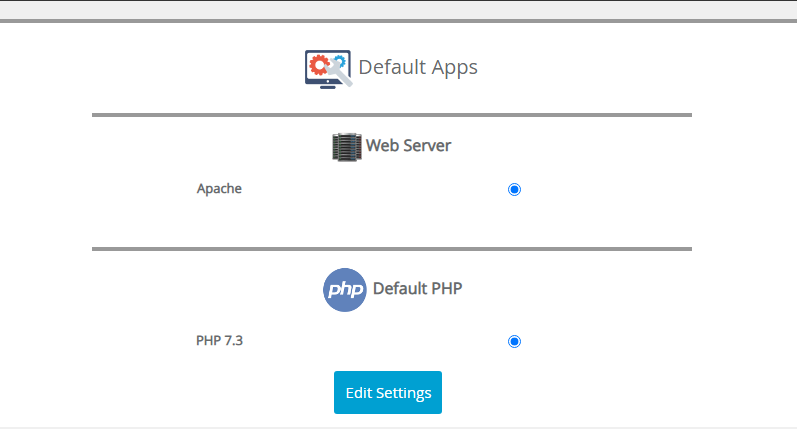Click the Web Server section heading
Screen dimensions: 797x429
(x=408, y=145)
